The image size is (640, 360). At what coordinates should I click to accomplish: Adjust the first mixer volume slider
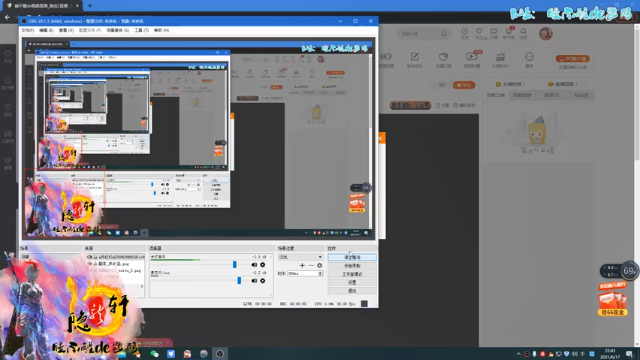[235, 265]
